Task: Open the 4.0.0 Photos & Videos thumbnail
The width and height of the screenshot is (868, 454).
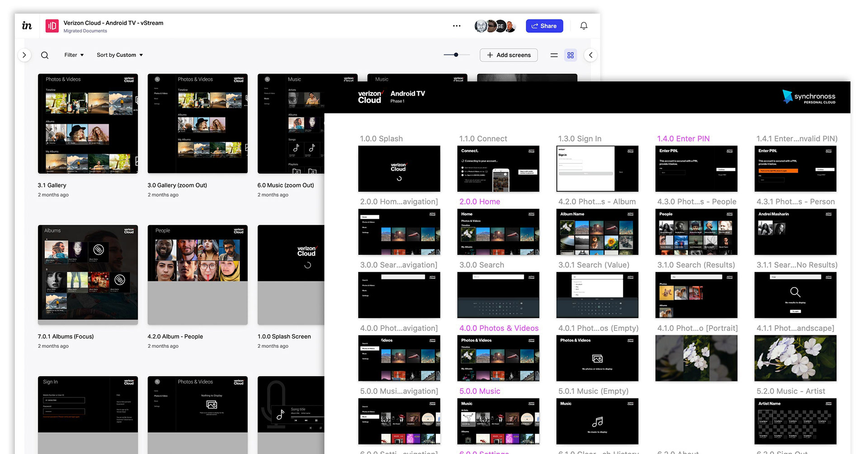Action: [498, 358]
